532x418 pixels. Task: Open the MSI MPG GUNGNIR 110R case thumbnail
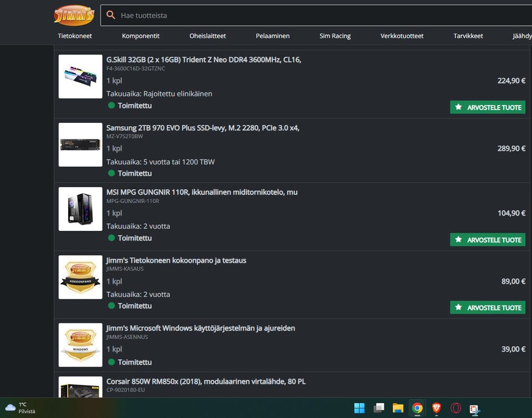point(80,209)
